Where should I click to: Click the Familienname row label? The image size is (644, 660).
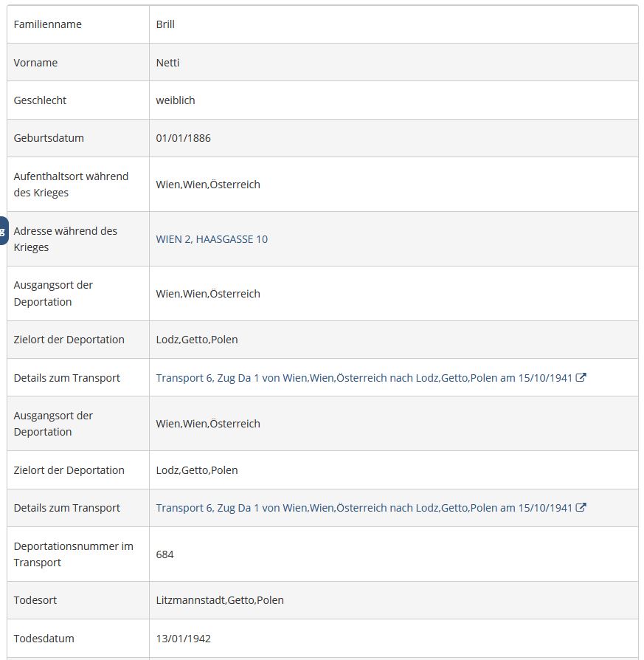click(x=47, y=24)
